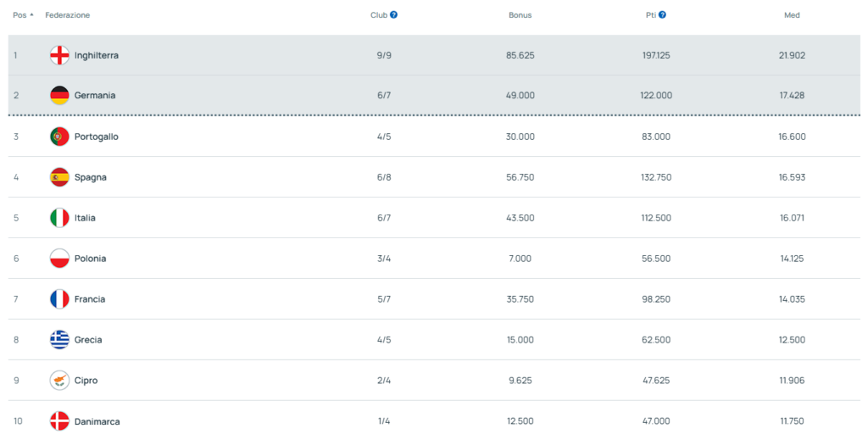Screen dimensions: 868x440
Task: Open the Club column help tooltip icon
Action: point(393,15)
